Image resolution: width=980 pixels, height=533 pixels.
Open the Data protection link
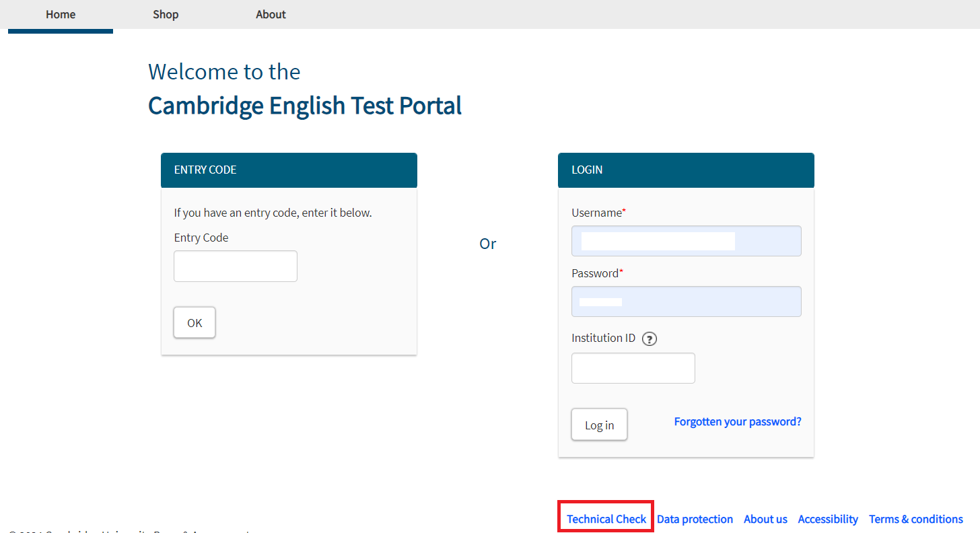click(695, 519)
